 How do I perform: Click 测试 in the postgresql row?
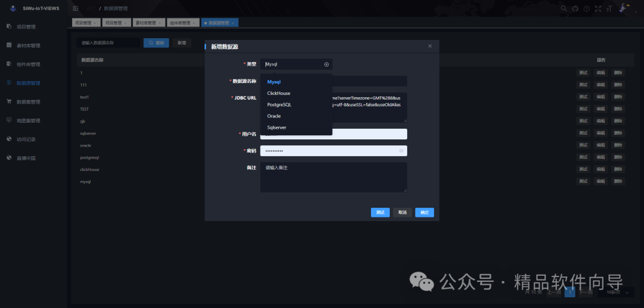tap(583, 157)
